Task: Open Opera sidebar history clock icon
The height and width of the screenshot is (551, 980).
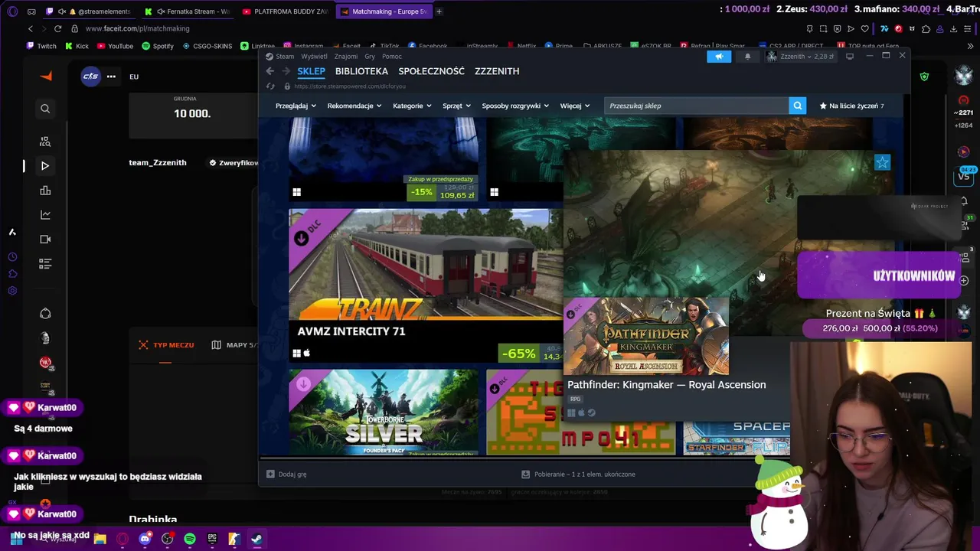Action: click(12, 257)
